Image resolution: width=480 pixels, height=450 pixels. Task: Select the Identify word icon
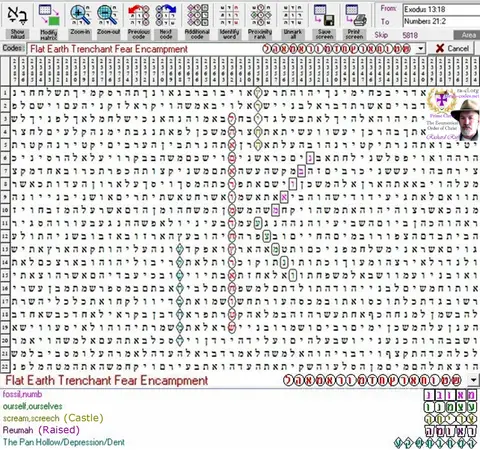coord(229,15)
